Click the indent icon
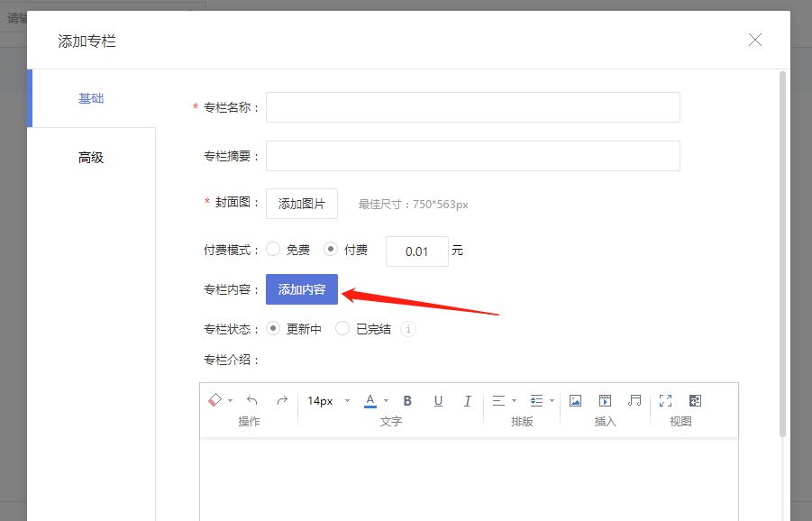 536,400
